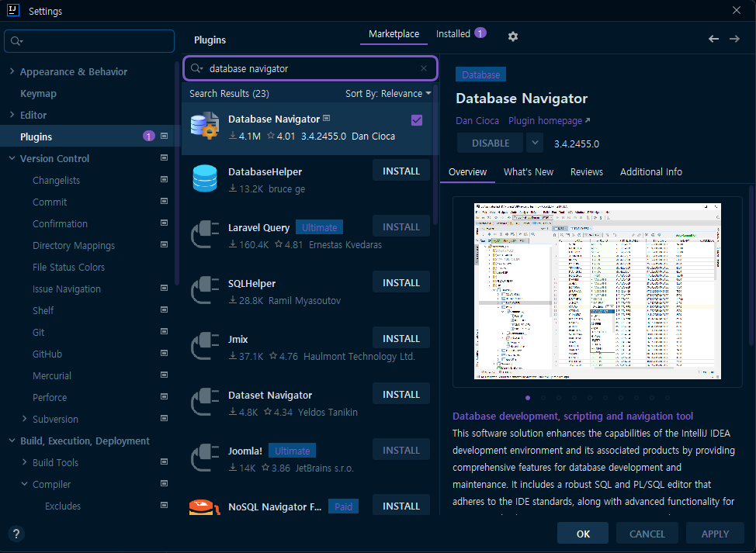The image size is (756, 553).
Task: Click the Database category tag
Action: [480, 74]
